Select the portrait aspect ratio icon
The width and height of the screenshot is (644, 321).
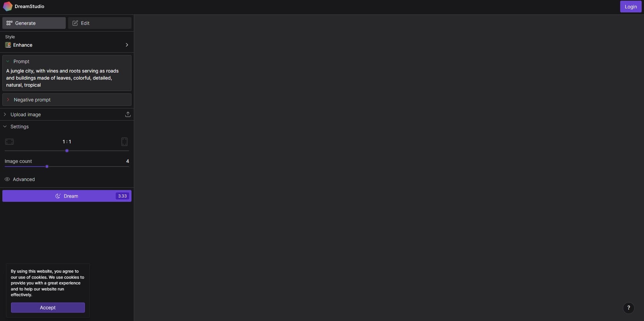(124, 142)
